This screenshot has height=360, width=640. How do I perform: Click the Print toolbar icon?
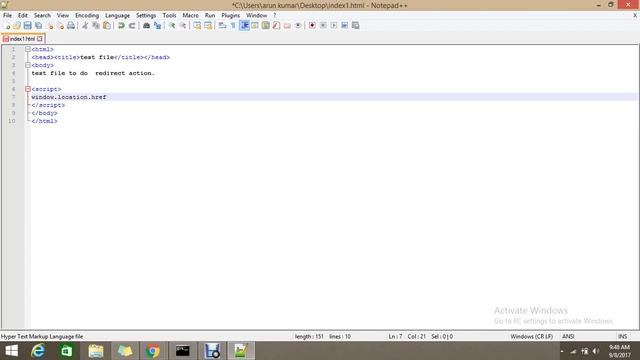click(x=71, y=26)
